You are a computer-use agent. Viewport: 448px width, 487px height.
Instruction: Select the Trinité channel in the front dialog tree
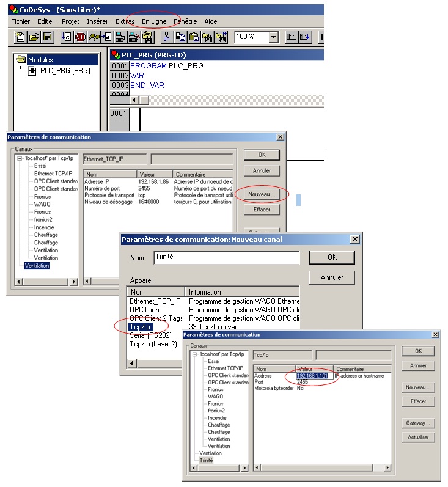tap(207, 460)
